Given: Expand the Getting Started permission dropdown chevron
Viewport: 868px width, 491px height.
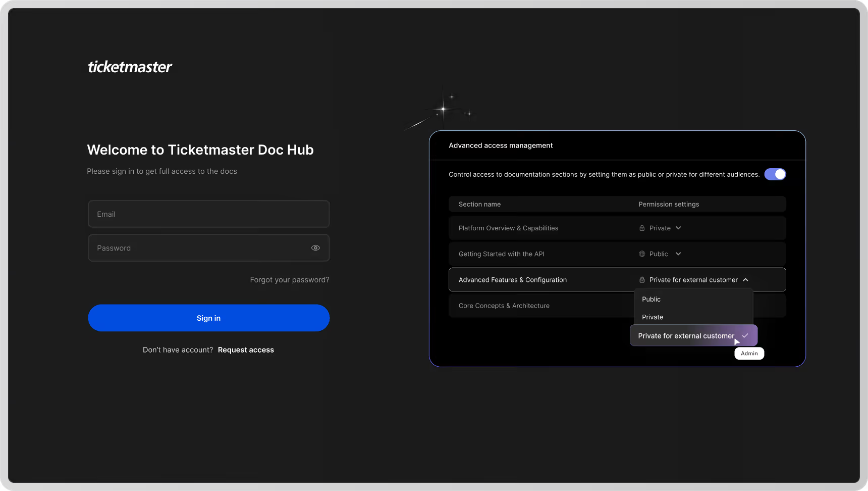Looking at the screenshot, I should (x=678, y=254).
